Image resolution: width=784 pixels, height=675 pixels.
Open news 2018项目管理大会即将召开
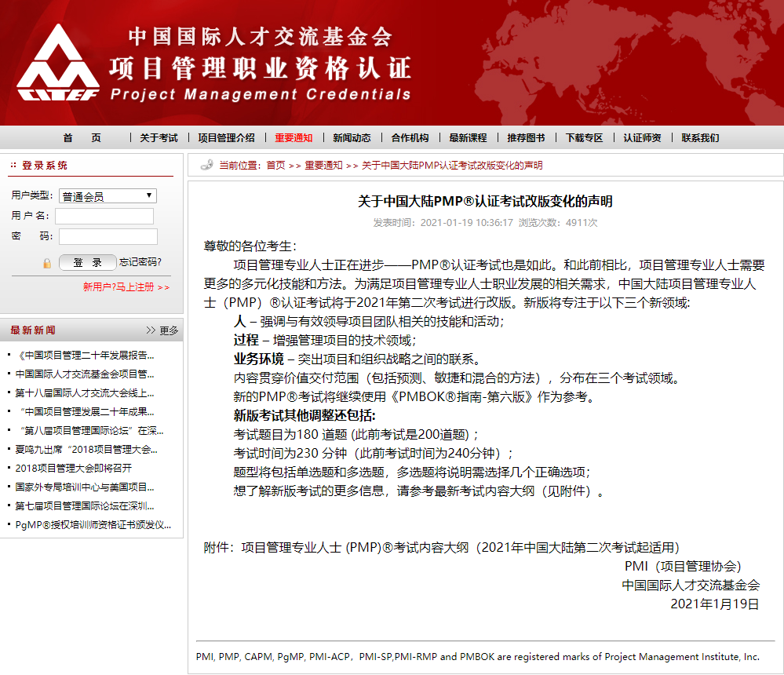click(74, 469)
